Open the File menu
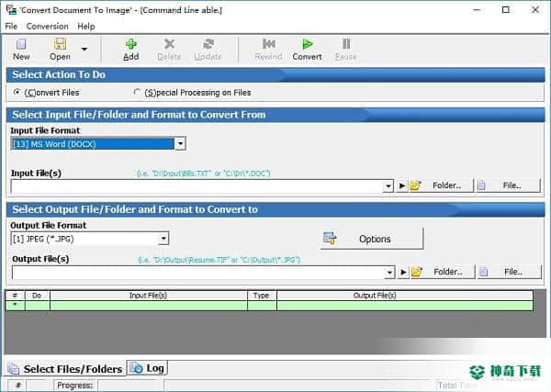This screenshot has width=551, height=392. (x=11, y=27)
